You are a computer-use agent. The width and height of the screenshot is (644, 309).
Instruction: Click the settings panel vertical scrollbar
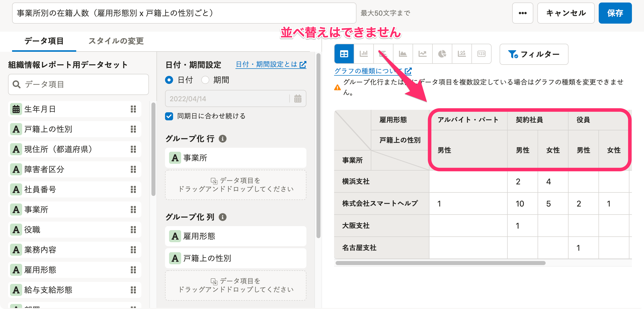[x=318, y=146]
